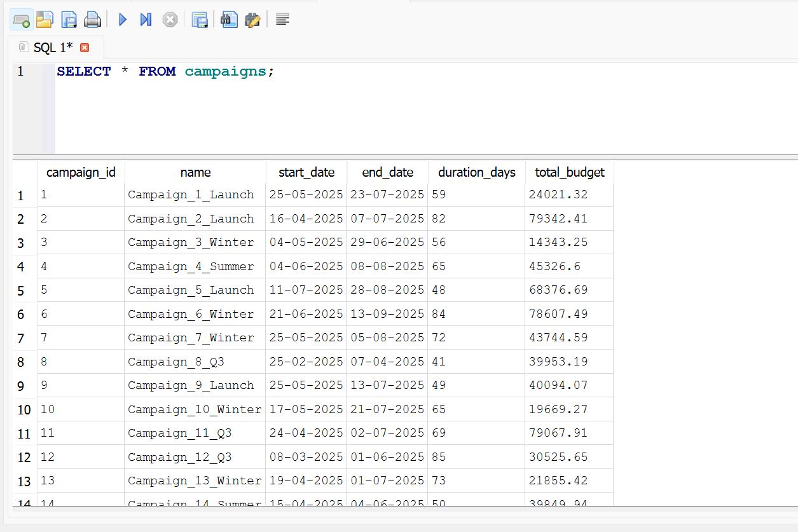The image size is (798, 532).
Task: Execute current statement with the step icon
Action: click(146, 20)
